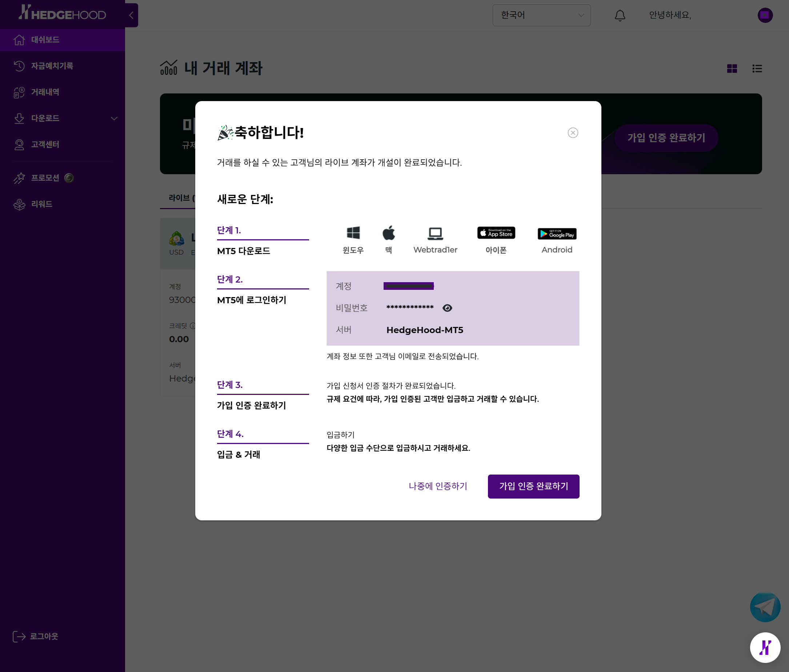The height and width of the screenshot is (672, 789).
Task: Click the banner's 가입 인증 완료하기 button
Action: tap(666, 138)
